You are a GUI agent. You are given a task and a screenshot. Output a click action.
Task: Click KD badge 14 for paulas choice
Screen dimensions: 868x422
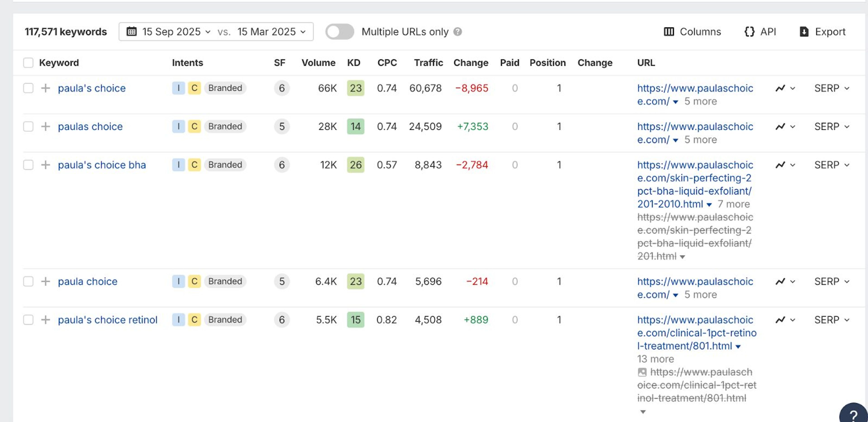click(x=356, y=126)
